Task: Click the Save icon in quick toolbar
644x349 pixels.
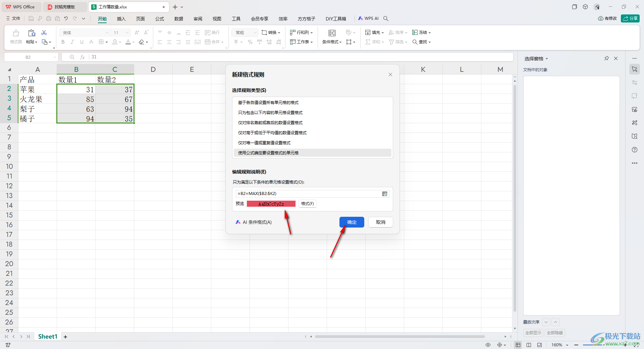Action: coord(31,18)
